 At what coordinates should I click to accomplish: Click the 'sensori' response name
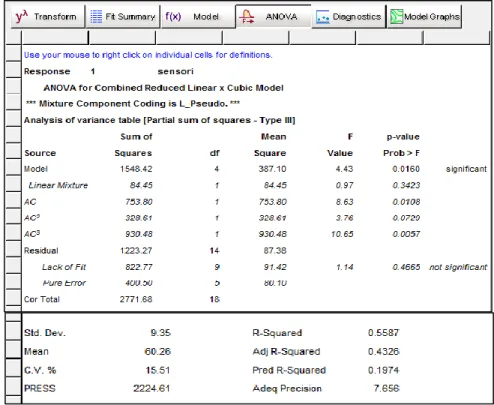[175, 71]
